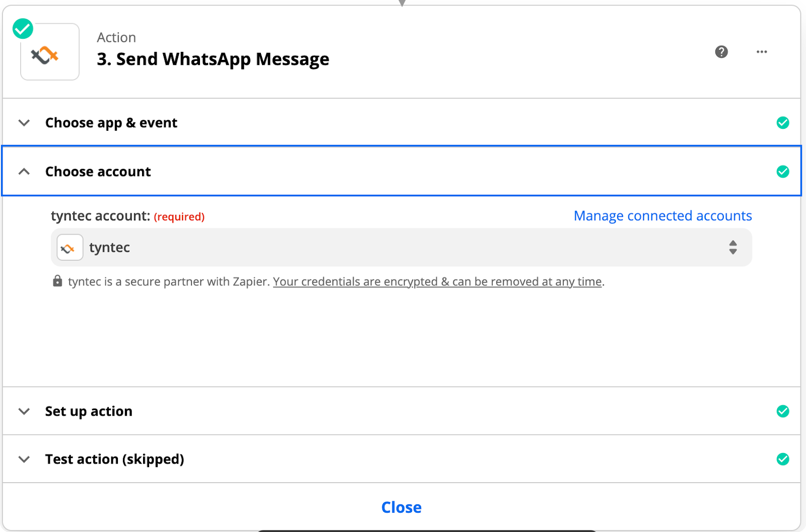
Task: Click the Close button at bottom
Action: [401, 507]
